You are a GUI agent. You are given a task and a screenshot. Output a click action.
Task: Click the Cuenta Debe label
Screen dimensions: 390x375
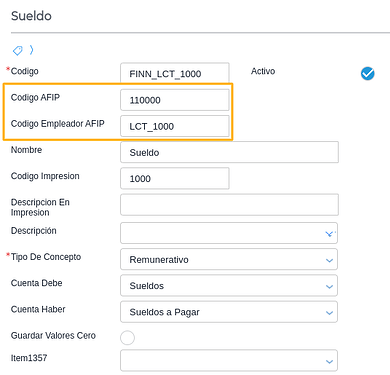pos(37,283)
